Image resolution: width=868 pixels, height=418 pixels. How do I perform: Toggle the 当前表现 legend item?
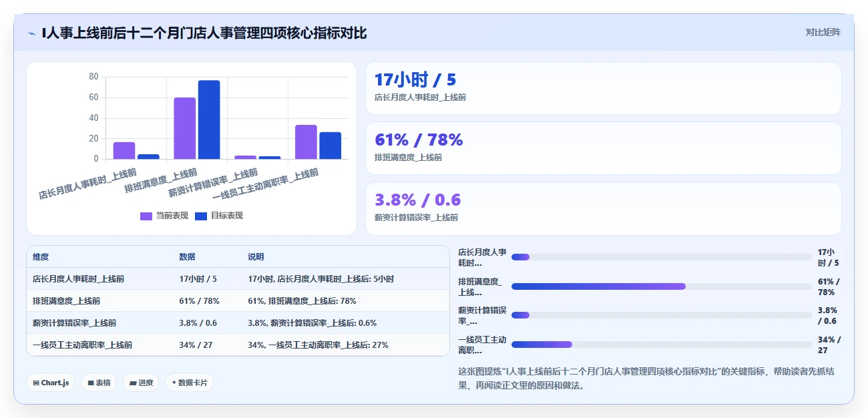coord(164,216)
